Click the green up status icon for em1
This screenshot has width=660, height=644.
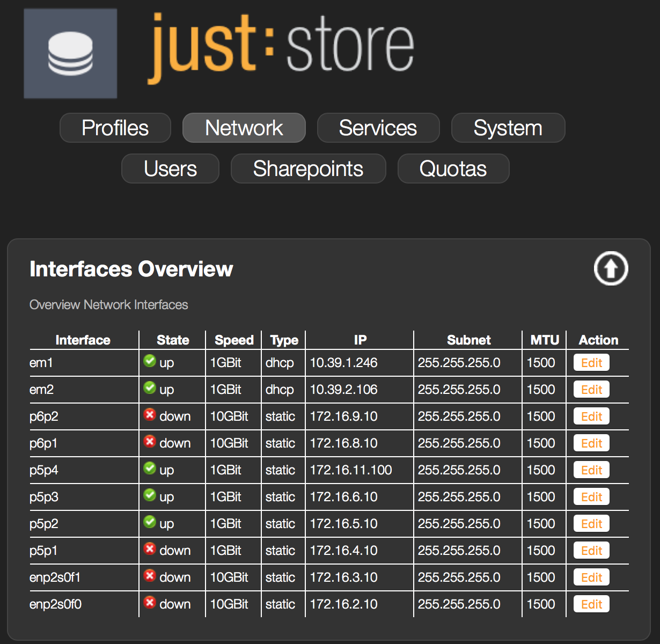point(150,361)
